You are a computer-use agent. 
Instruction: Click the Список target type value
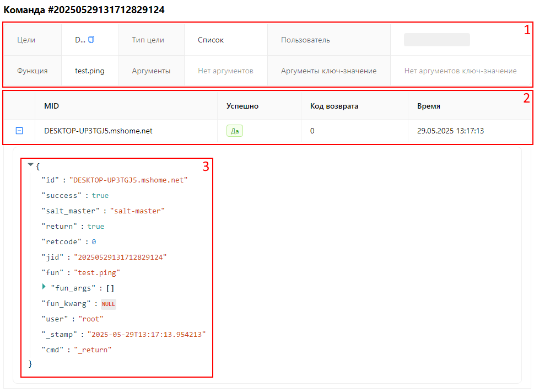click(x=211, y=40)
